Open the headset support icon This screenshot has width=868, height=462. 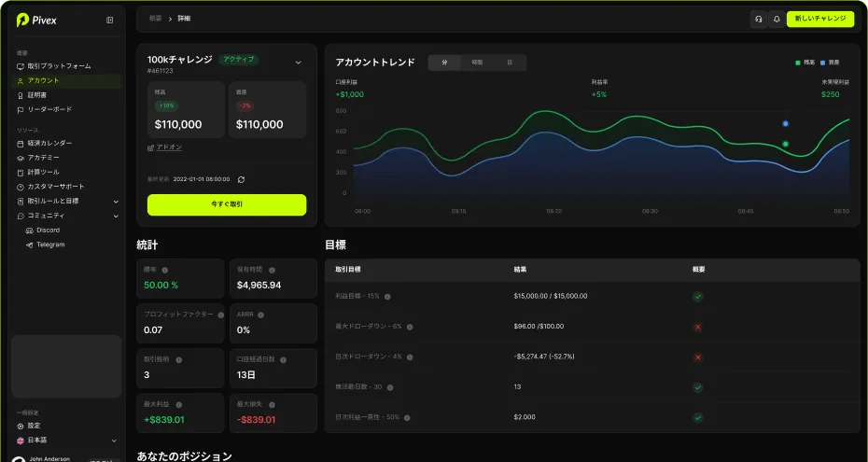click(x=759, y=19)
